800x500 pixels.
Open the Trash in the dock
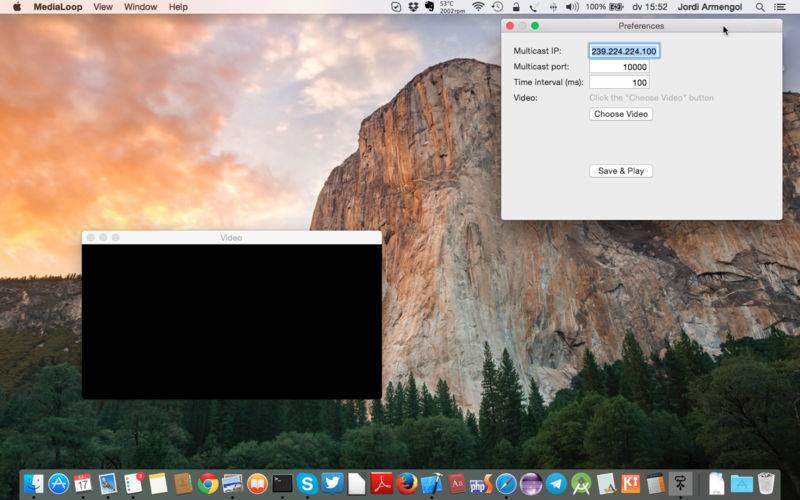[767, 484]
